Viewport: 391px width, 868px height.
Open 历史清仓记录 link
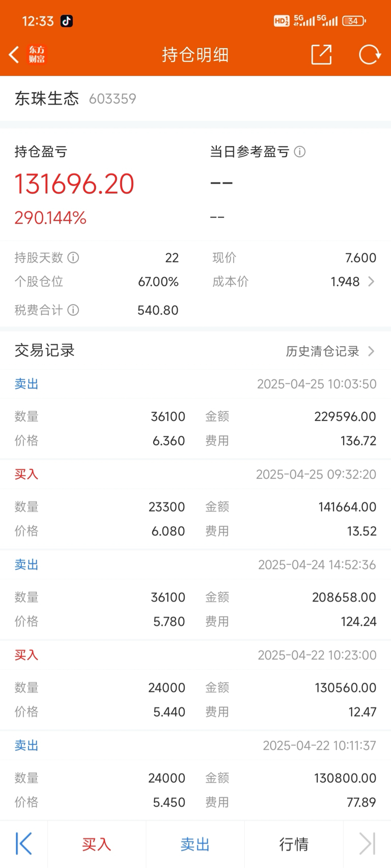pyautogui.click(x=330, y=351)
